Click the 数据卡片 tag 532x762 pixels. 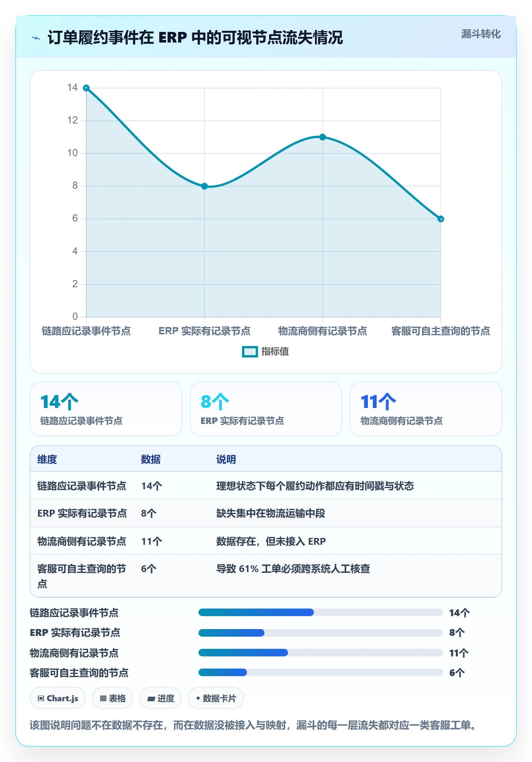216,698
